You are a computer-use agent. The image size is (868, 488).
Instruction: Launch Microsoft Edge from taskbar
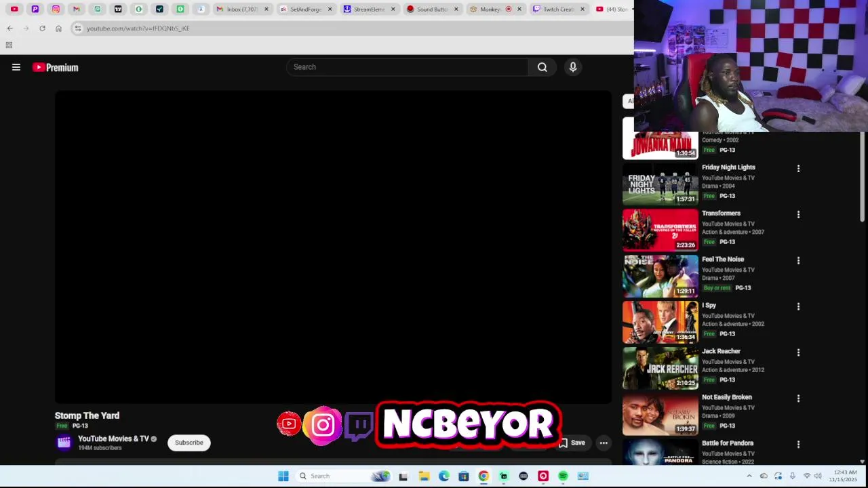[x=443, y=476]
